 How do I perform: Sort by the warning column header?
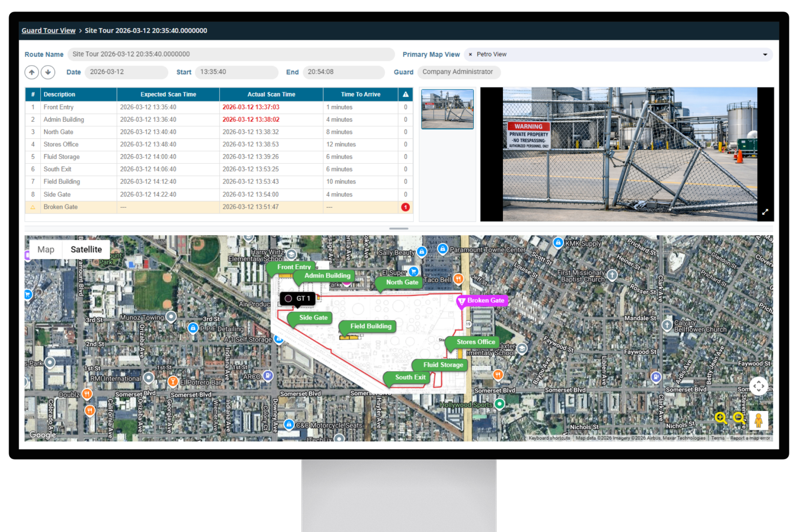click(x=405, y=94)
